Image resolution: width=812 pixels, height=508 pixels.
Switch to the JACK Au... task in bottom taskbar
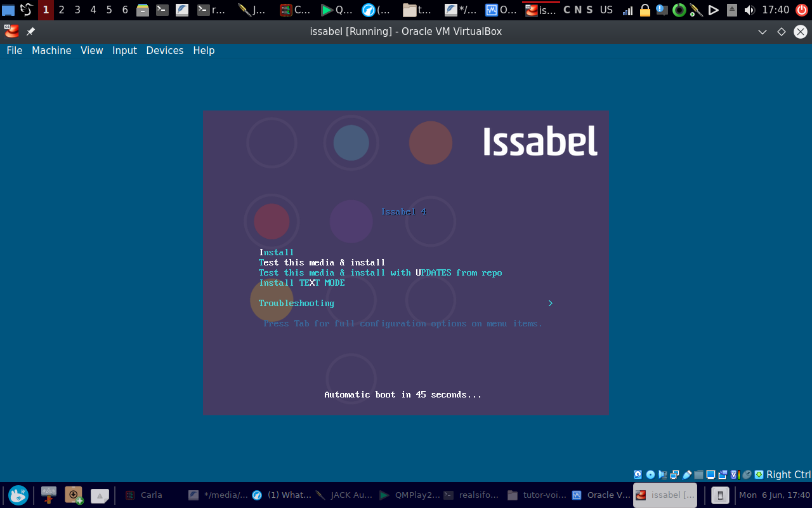coord(344,495)
